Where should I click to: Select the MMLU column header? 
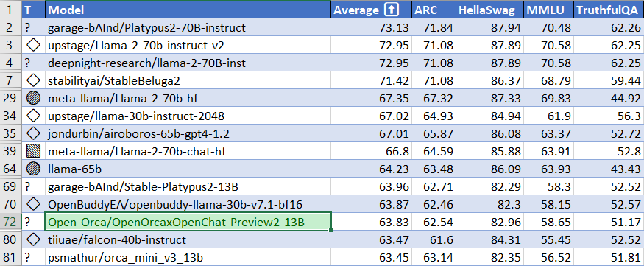pos(548,10)
